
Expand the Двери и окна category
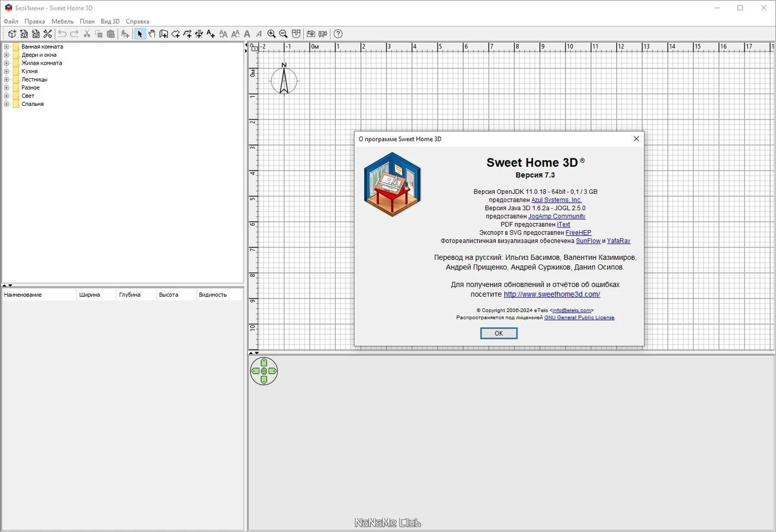(6, 55)
